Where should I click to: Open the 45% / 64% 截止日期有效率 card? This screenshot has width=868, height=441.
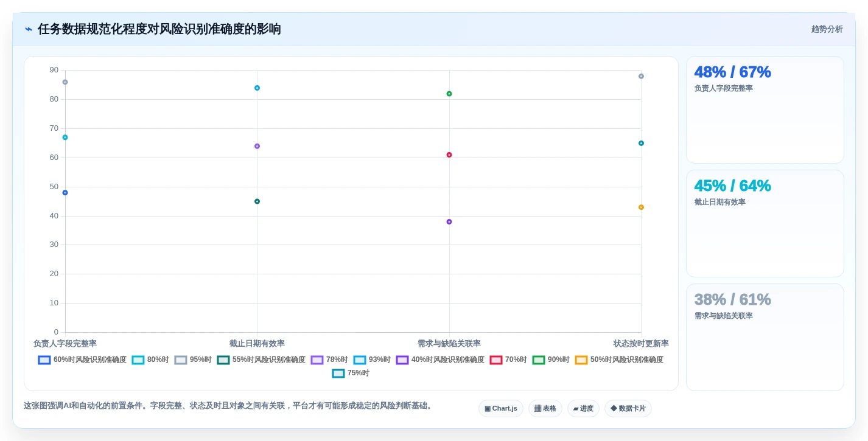pyautogui.click(x=765, y=224)
